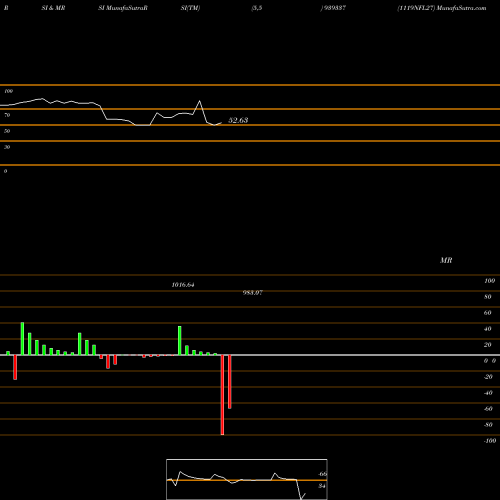The height and width of the screenshot is (500, 500).
Task: Click the 50 level label on RSI axis
Action: pyautogui.click(x=7, y=131)
